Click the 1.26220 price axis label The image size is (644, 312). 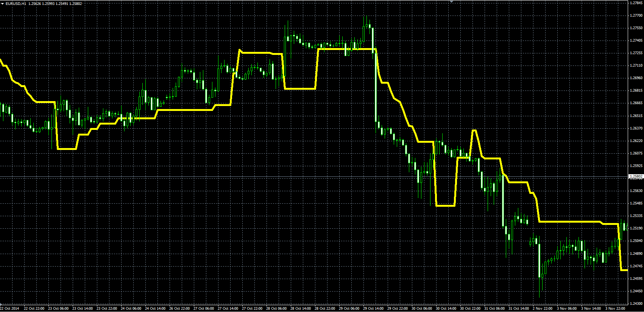pyautogui.click(x=636, y=141)
